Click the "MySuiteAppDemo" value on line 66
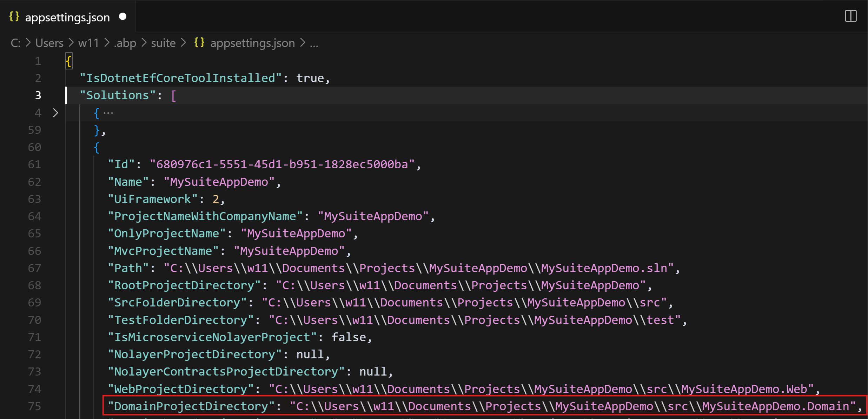Screen dimensions: 868x419 pyautogui.click(x=289, y=251)
